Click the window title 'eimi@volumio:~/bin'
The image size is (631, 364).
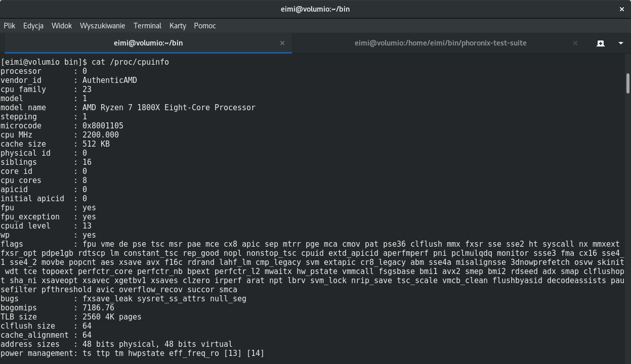315,9
